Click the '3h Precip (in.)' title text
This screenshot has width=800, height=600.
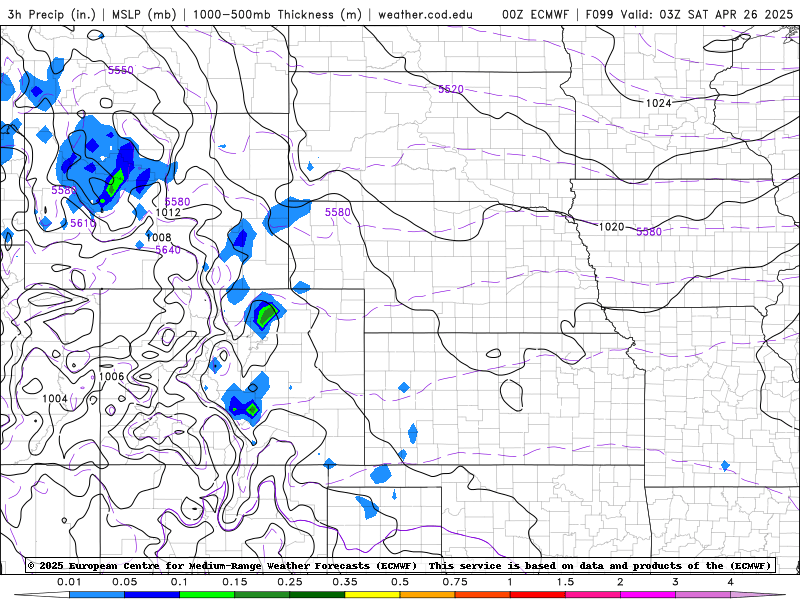coord(52,14)
